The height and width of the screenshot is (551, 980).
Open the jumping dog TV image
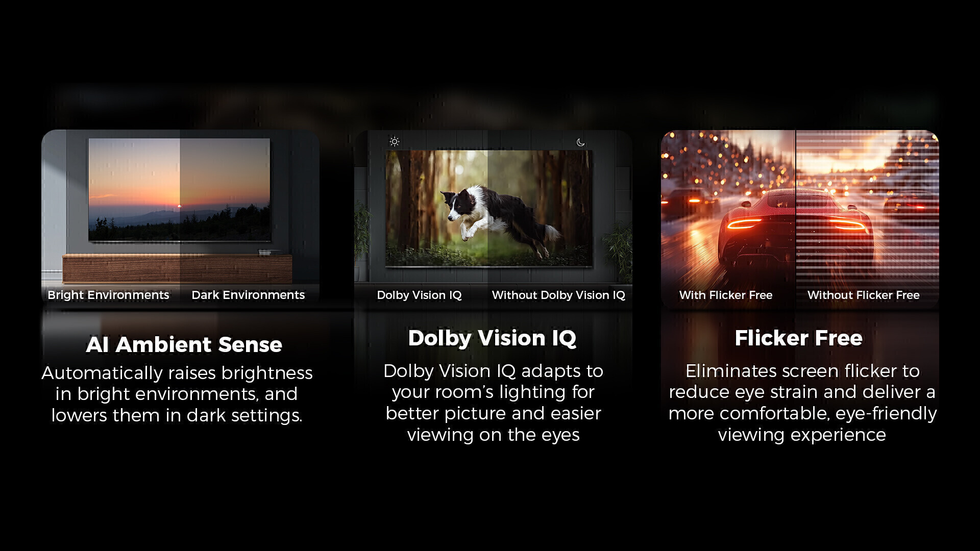point(489,208)
